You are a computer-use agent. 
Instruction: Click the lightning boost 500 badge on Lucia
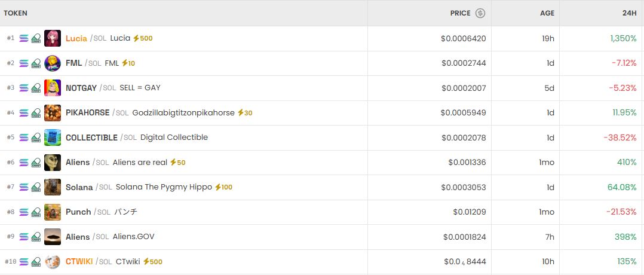[x=143, y=38]
